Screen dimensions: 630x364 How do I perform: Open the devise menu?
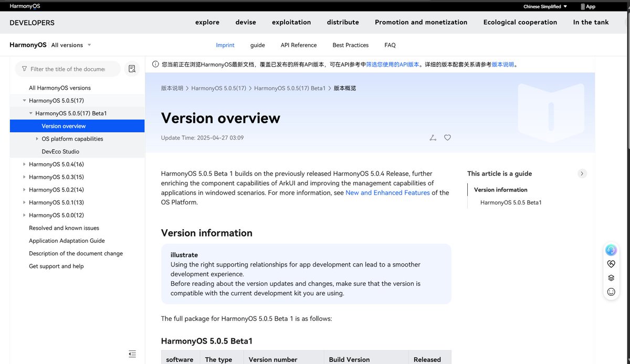click(246, 23)
